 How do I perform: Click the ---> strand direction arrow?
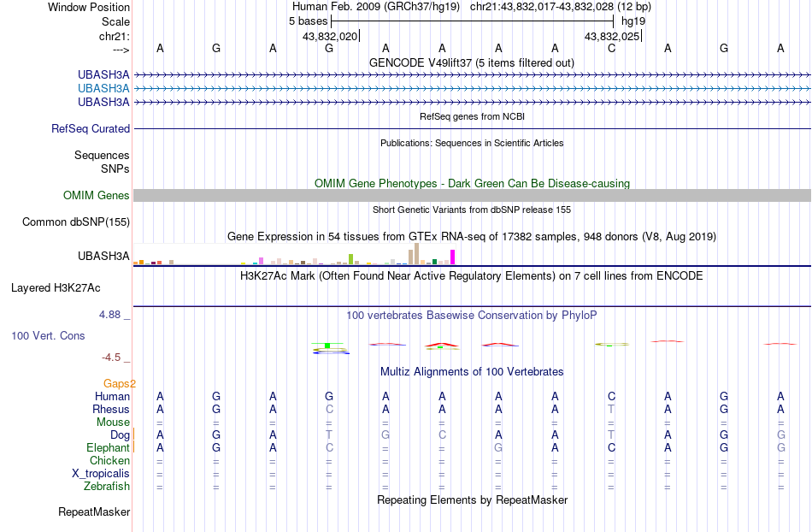121,50
